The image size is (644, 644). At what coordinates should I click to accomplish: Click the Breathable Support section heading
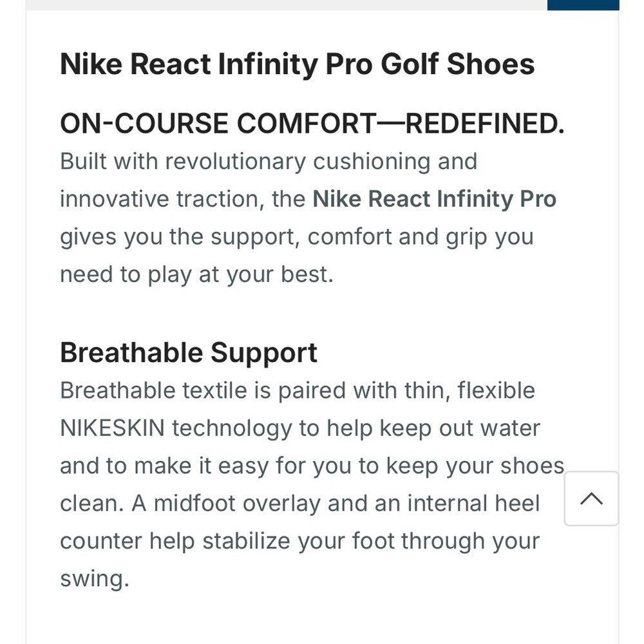click(x=188, y=352)
